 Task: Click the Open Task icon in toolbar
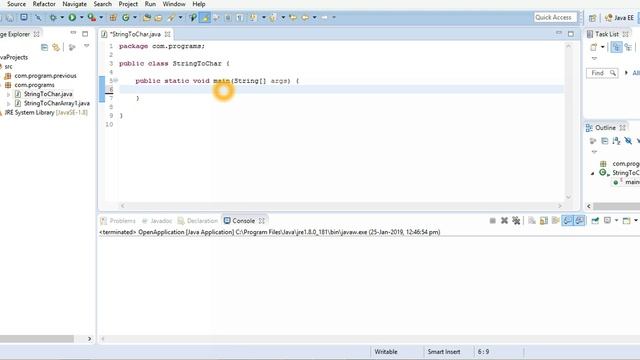(158, 18)
